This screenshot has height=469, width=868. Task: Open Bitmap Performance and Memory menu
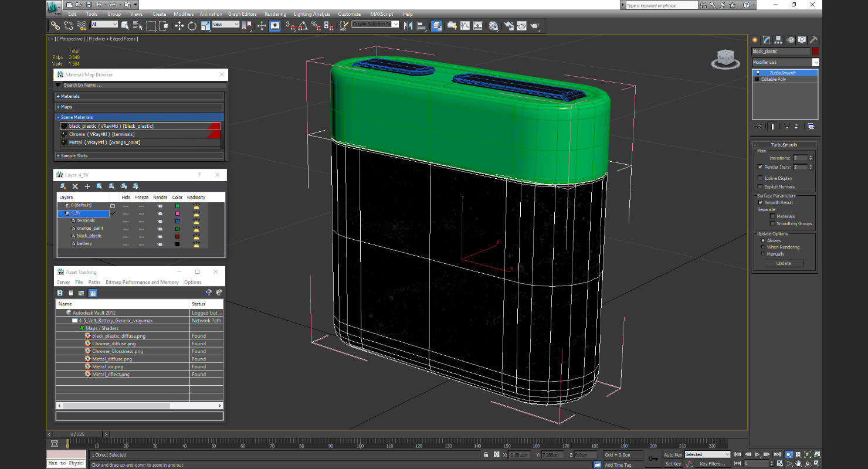[x=142, y=282]
